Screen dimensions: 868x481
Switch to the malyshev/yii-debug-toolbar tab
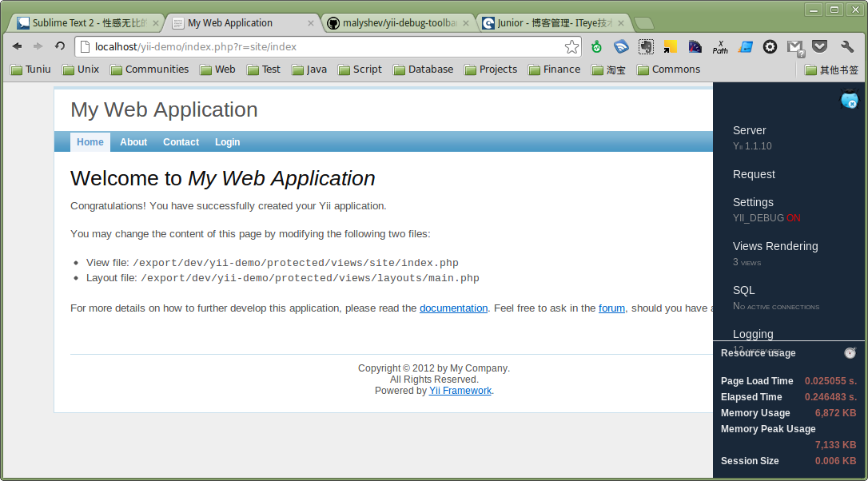coord(399,22)
